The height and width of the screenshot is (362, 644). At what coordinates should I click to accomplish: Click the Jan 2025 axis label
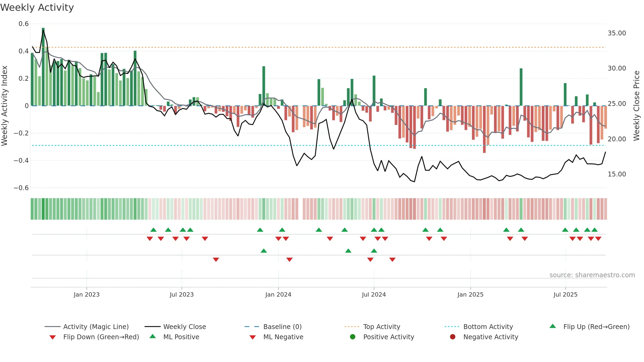coord(470,294)
